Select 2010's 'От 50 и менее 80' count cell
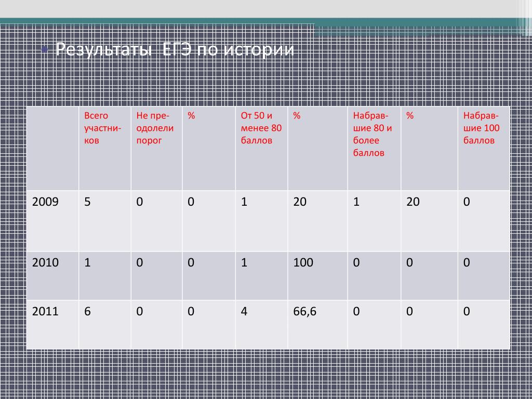The image size is (532, 399). click(262, 276)
